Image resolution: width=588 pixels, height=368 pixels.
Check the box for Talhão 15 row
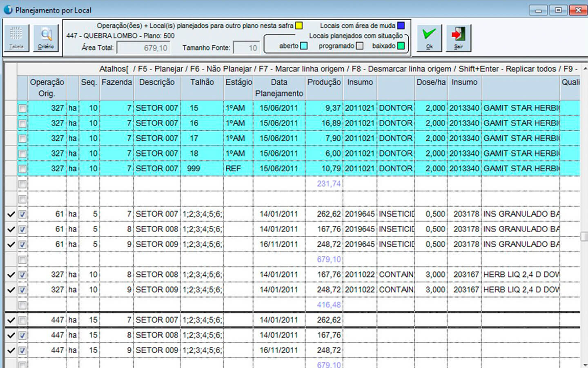point(22,108)
